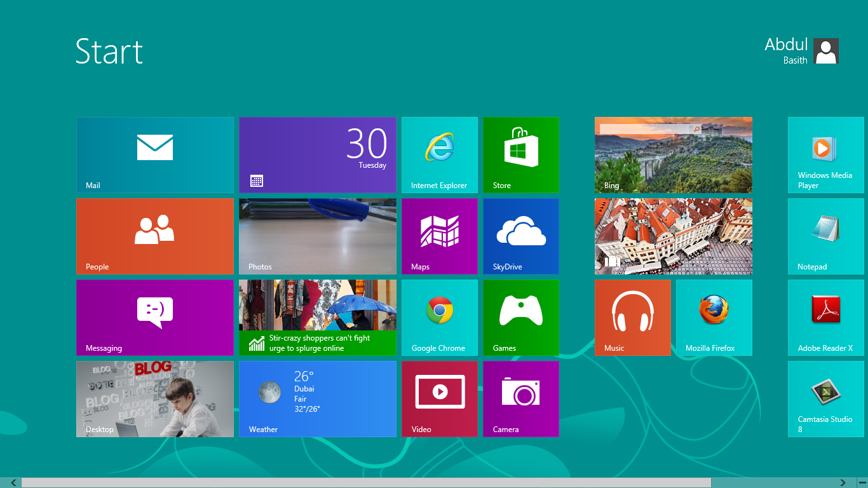Click the Abdul user name text

pos(786,44)
